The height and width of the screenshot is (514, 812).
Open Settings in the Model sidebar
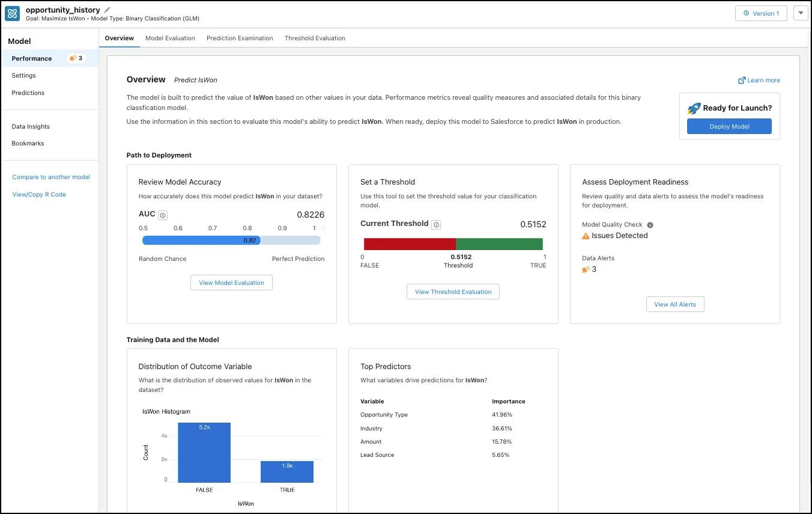[x=24, y=75]
